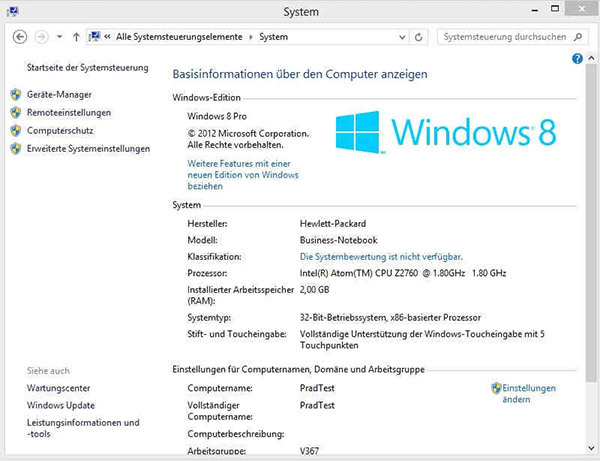Open Geräte-Manager
The image size is (600, 461).
59,94
